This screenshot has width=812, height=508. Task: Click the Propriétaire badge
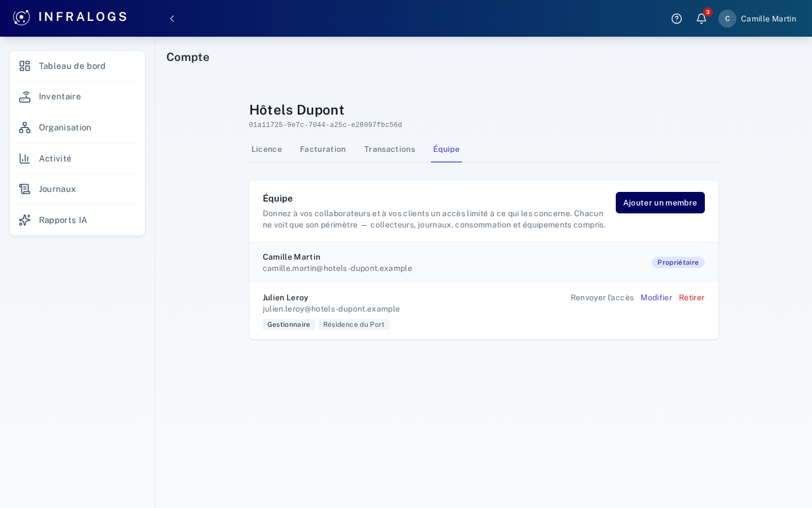coord(678,262)
